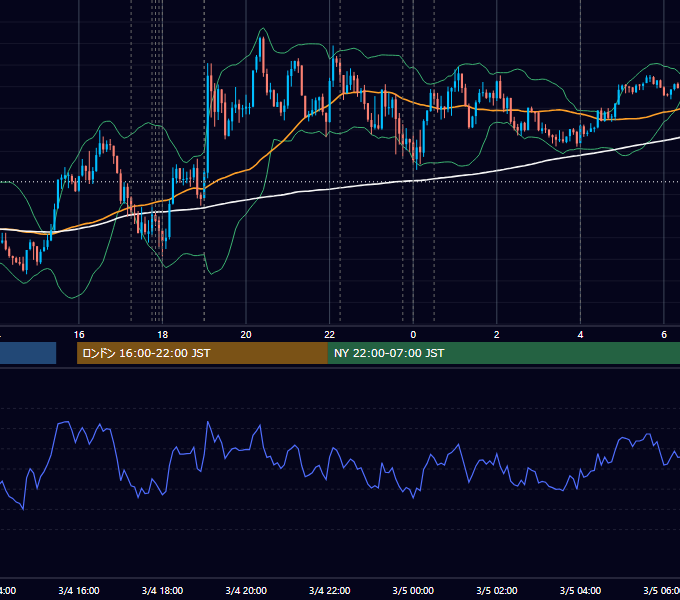Click the "18" hour label on upper axis
Screen dimensions: 680x600
click(x=163, y=335)
